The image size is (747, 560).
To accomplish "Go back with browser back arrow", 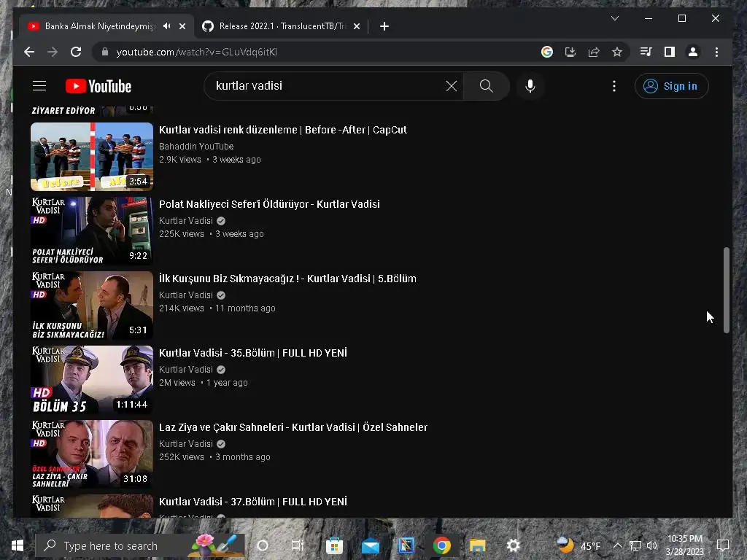I will tap(29, 52).
